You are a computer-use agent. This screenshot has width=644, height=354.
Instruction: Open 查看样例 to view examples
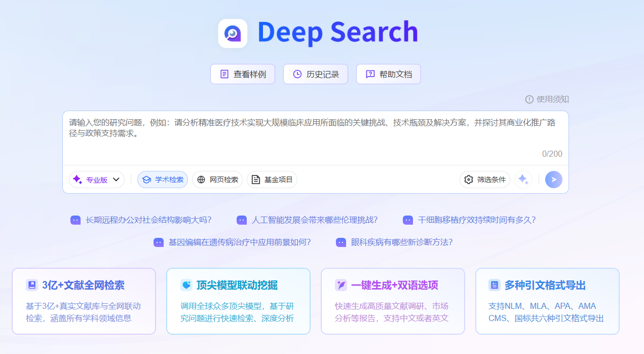click(242, 74)
